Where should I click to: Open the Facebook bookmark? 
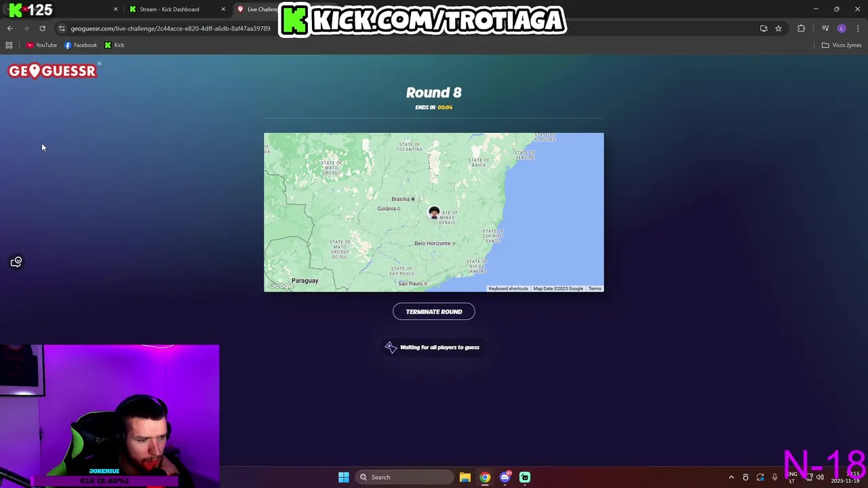[x=81, y=45]
